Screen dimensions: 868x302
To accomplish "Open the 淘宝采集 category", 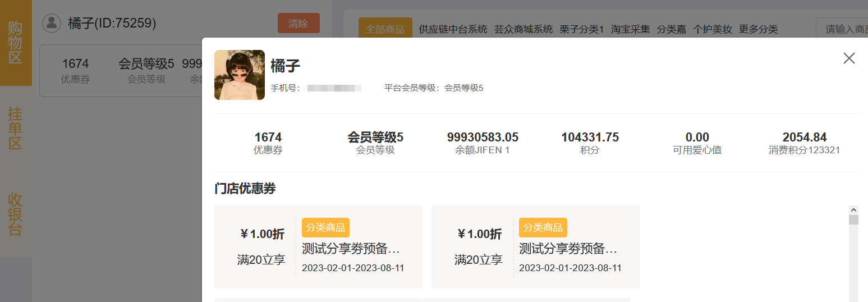I will coord(630,29).
